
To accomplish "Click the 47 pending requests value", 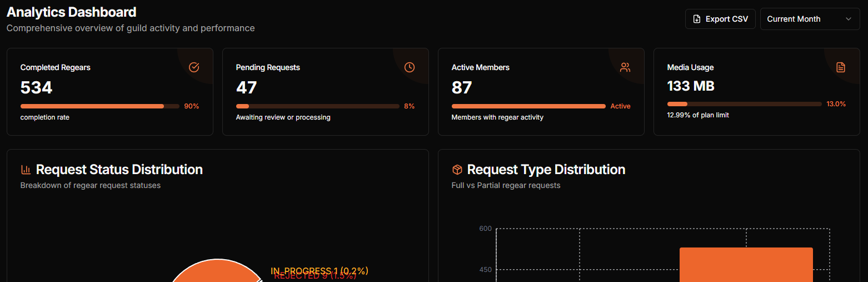I will pyautogui.click(x=247, y=88).
